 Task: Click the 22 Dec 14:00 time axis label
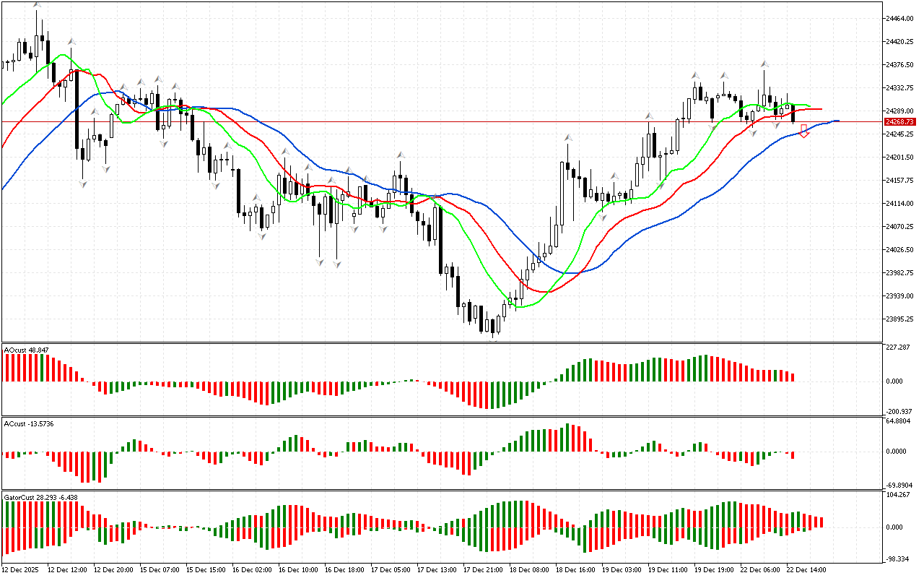pos(805,569)
